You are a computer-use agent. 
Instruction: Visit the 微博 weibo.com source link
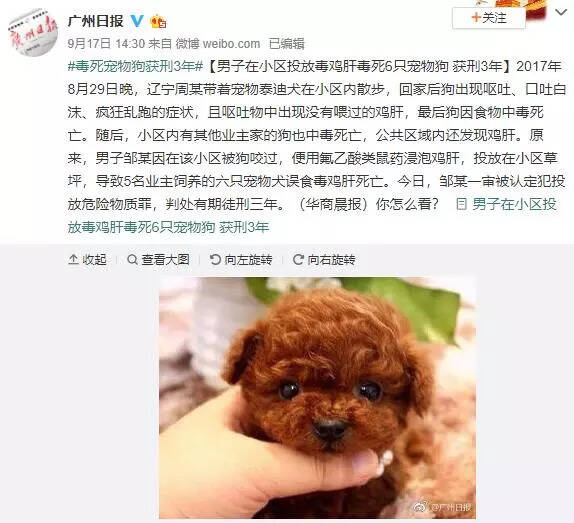tap(217, 44)
